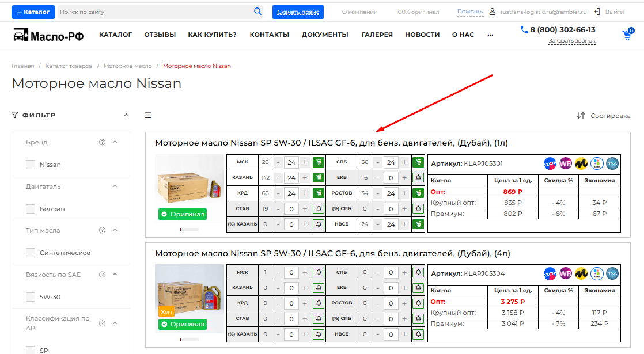Add СПБ stock of the 1л oil to cart
The height and width of the screenshot is (354, 644).
pos(418,162)
